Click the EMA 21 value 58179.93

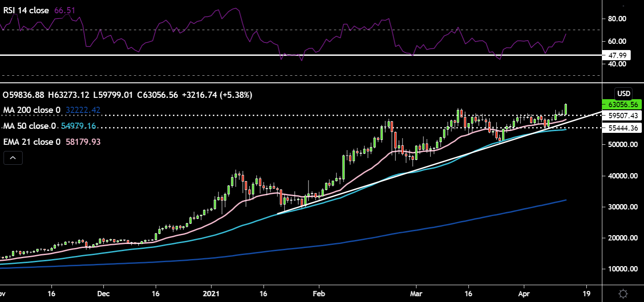point(83,142)
